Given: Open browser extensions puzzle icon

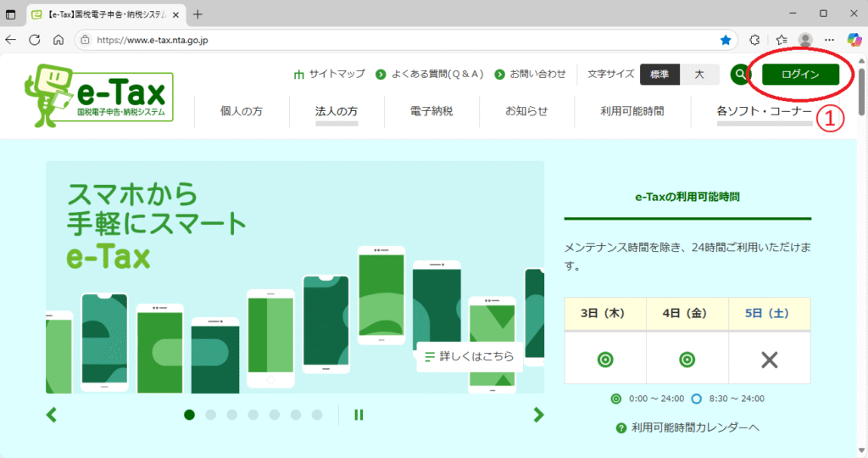Looking at the screenshot, I should click(x=754, y=40).
